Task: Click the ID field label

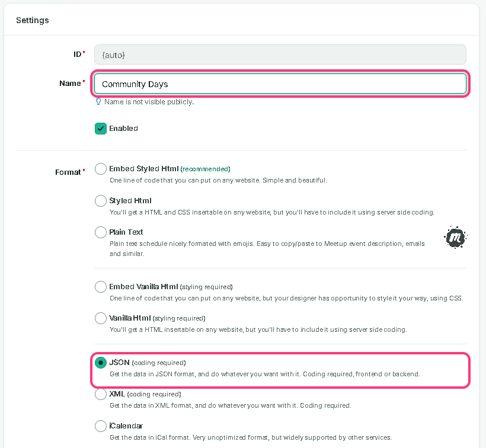Action: click(77, 54)
